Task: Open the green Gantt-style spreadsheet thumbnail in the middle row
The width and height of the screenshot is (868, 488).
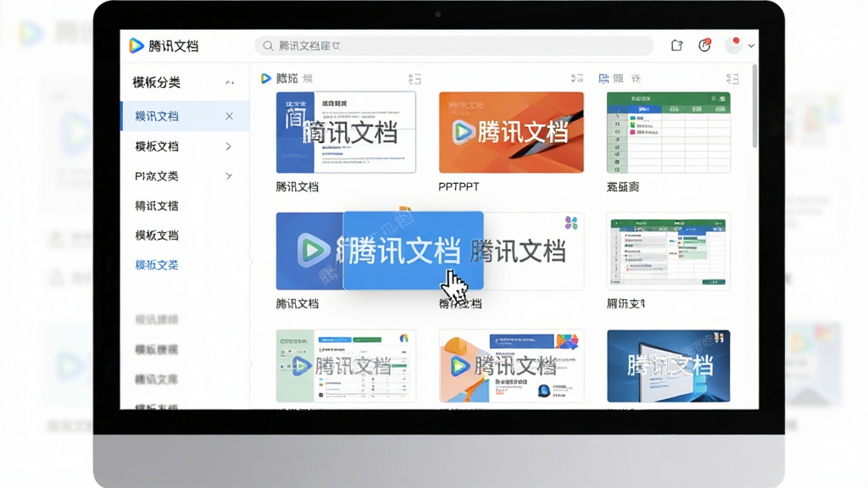Action: 669,251
